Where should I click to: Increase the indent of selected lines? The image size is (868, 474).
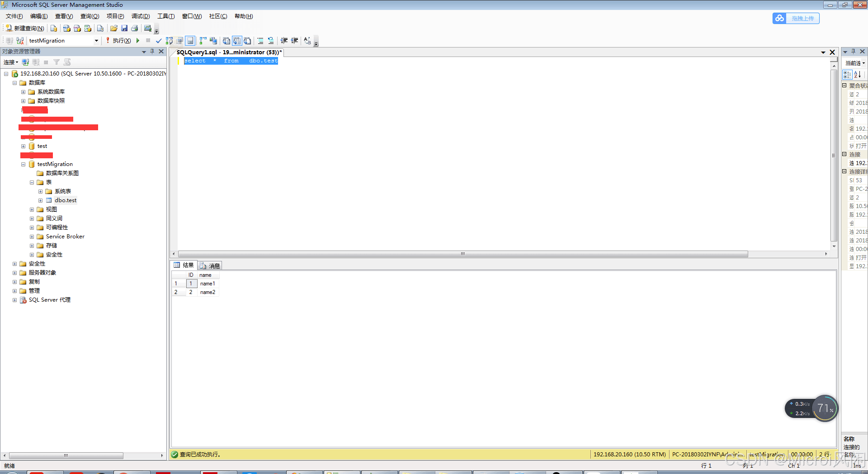click(295, 41)
